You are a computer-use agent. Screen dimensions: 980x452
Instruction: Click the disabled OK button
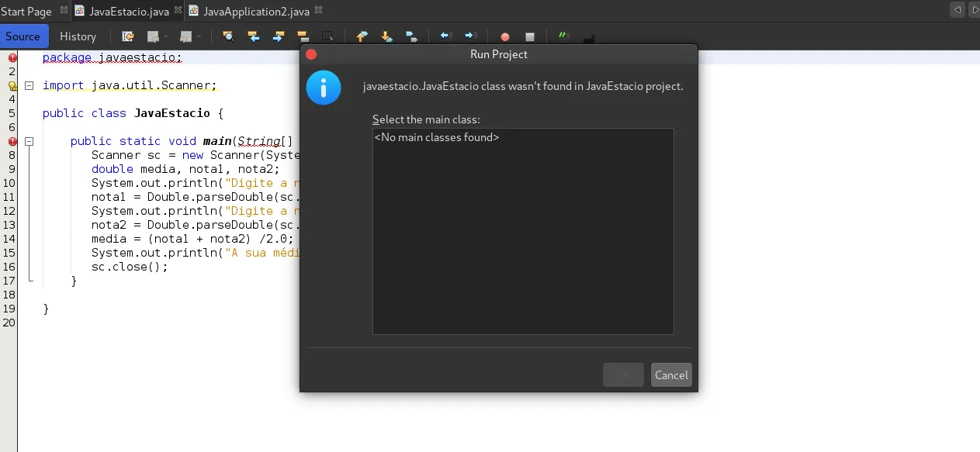[x=623, y=375]
